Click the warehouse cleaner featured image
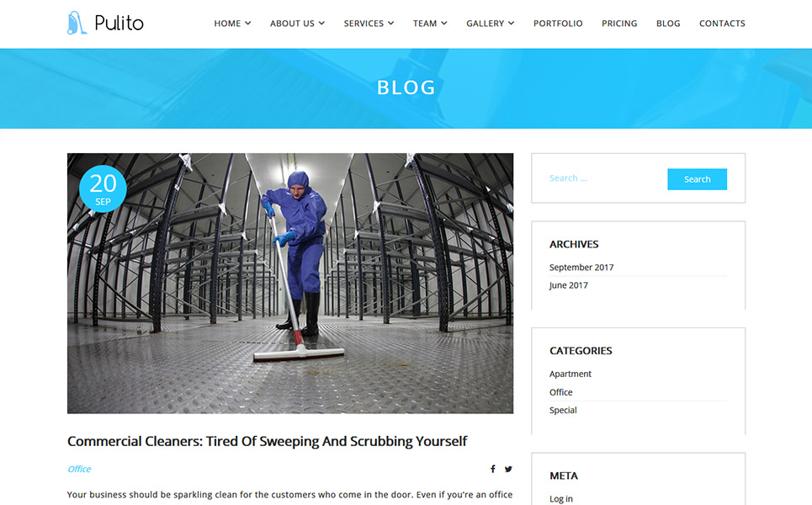Screen dimensions: 812x505 coord(290,284)
